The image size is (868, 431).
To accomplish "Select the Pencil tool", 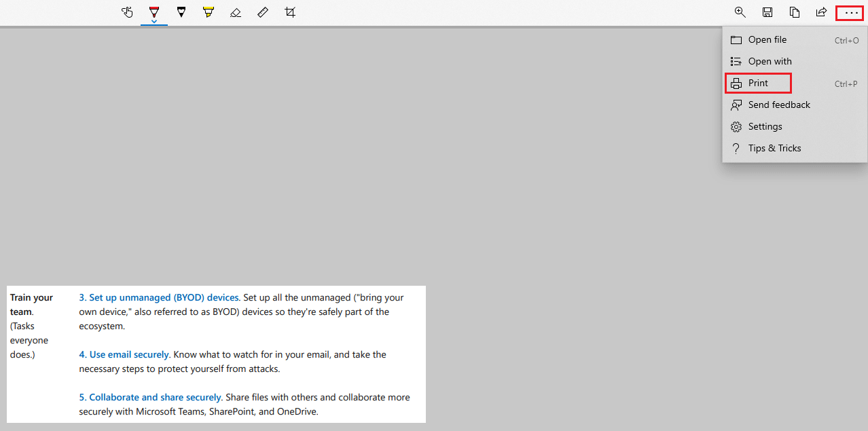I will tap(181, 12).
